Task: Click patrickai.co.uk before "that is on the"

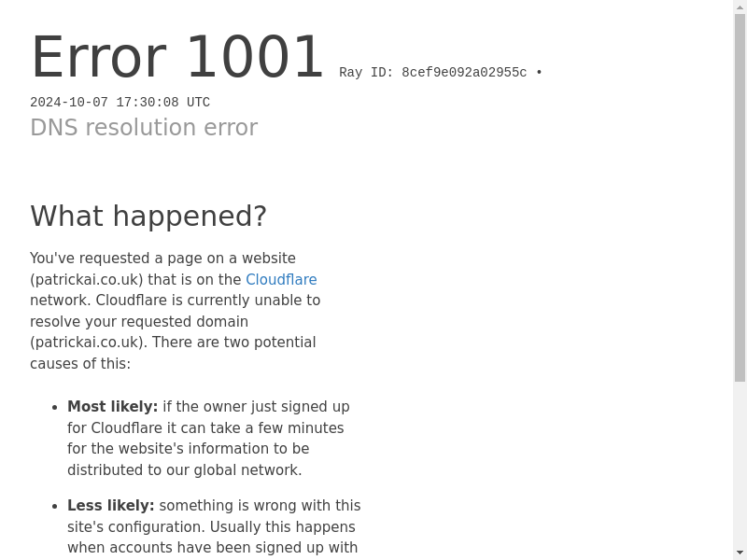Action: pyautogui.click(x=87, y=279)
